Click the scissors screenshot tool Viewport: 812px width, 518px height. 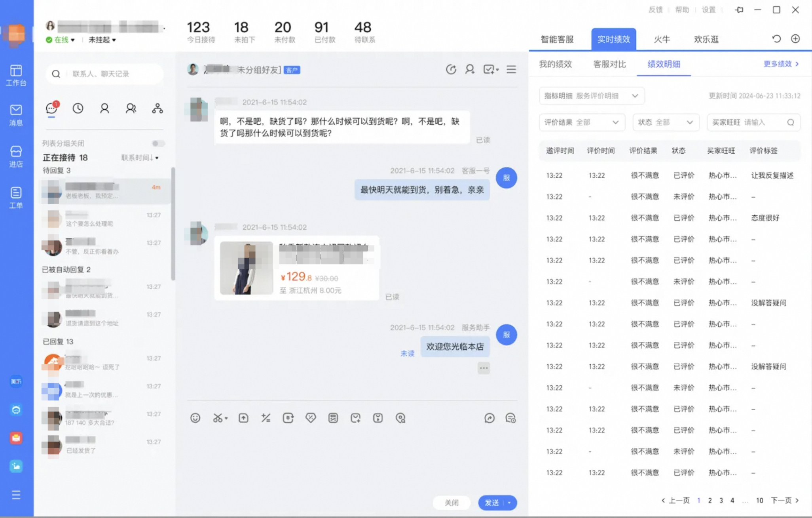[x=218, y=418]
